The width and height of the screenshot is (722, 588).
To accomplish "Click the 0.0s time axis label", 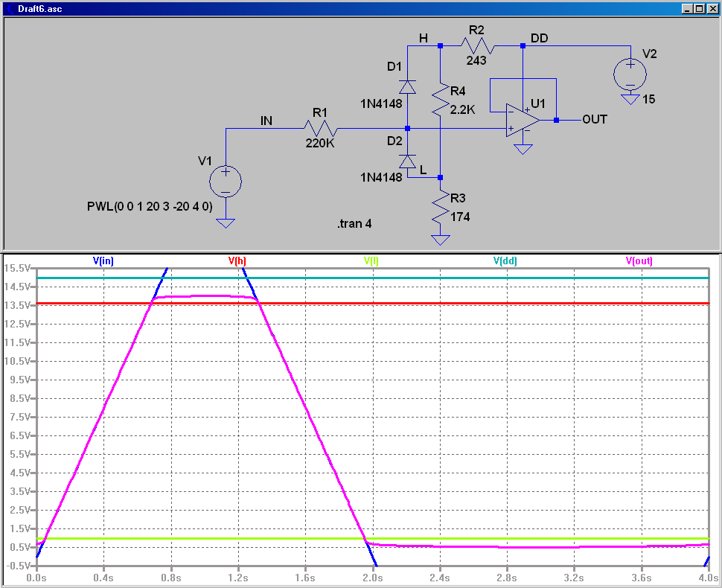I will [36, 578].
